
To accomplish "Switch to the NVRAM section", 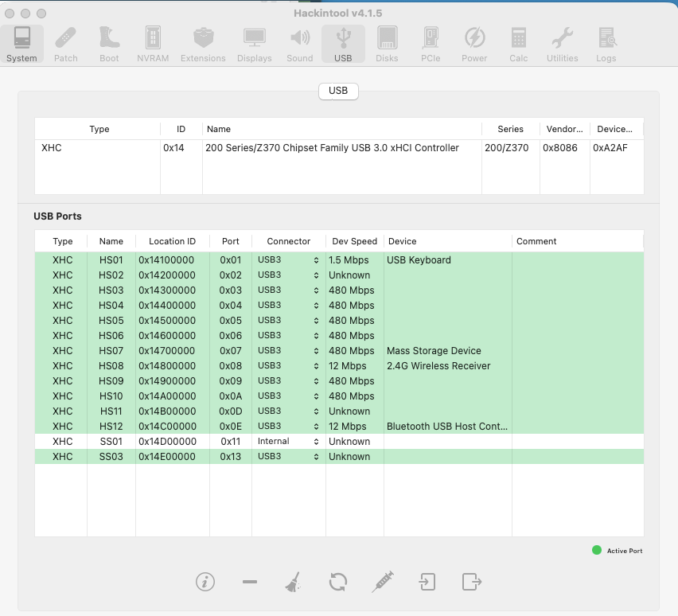I will point(152,45).
